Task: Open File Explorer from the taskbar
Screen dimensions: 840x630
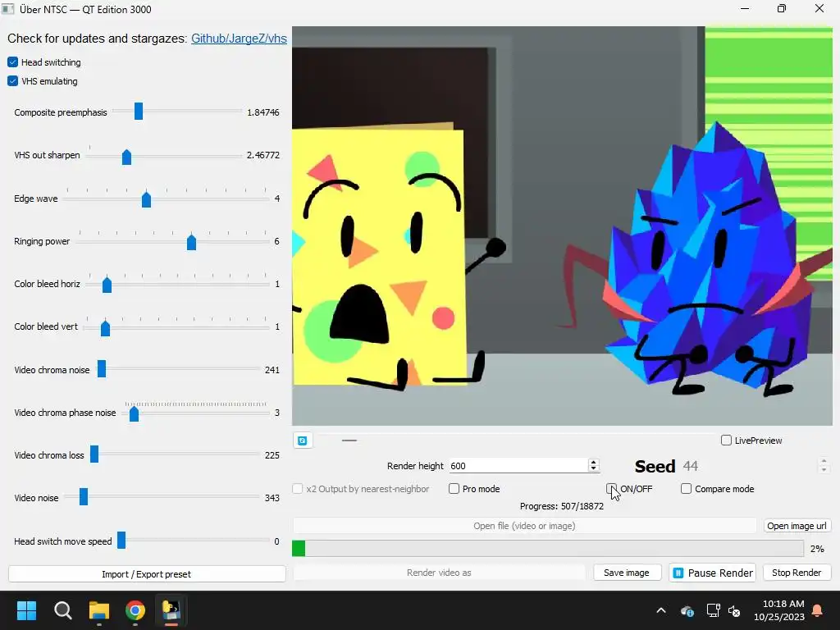Action: tap(99, 610)
